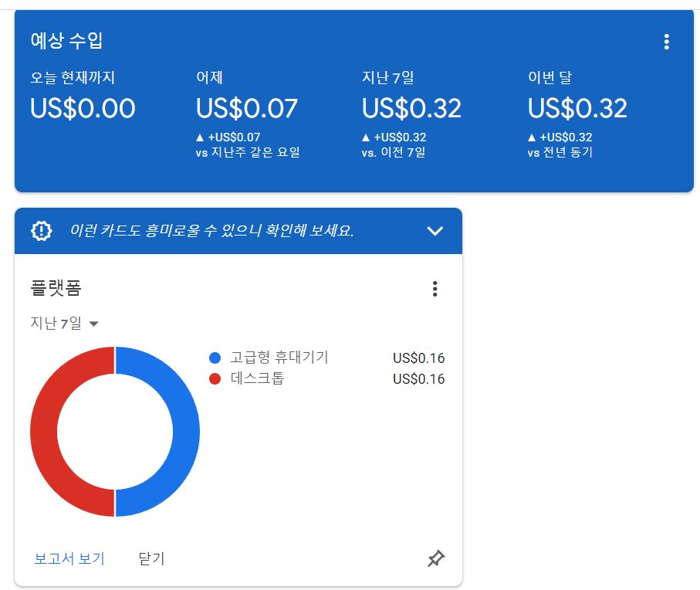This screenshot has height=590, width=700.
Task: Click the 지난 7일 US$0.32 earnings value
Action: [x=411, y=109]
